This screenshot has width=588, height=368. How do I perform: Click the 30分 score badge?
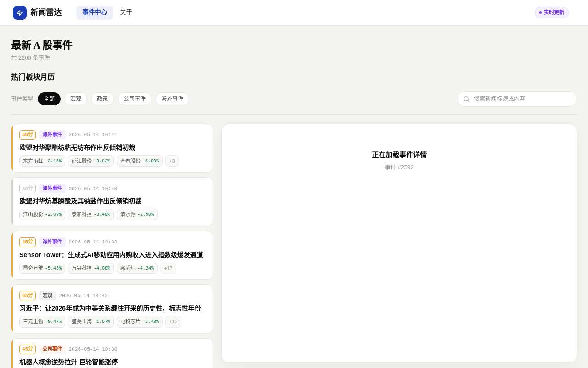(28, 188)
